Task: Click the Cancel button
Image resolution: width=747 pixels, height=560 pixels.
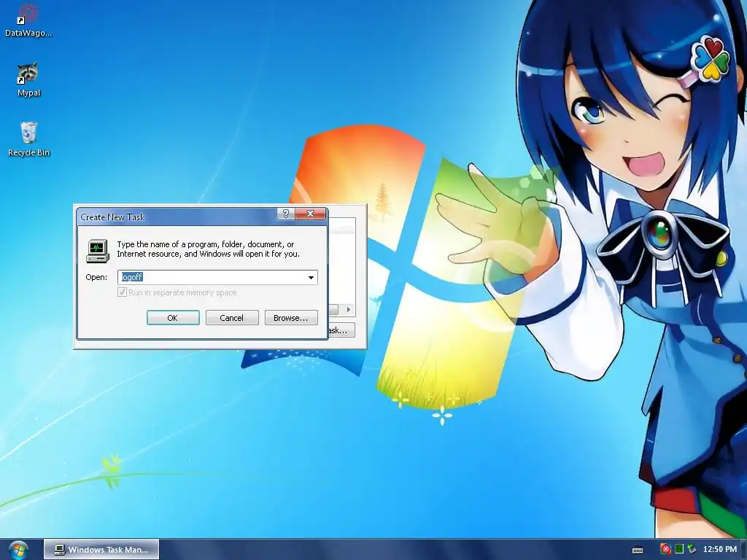Action: click(232, 318)
